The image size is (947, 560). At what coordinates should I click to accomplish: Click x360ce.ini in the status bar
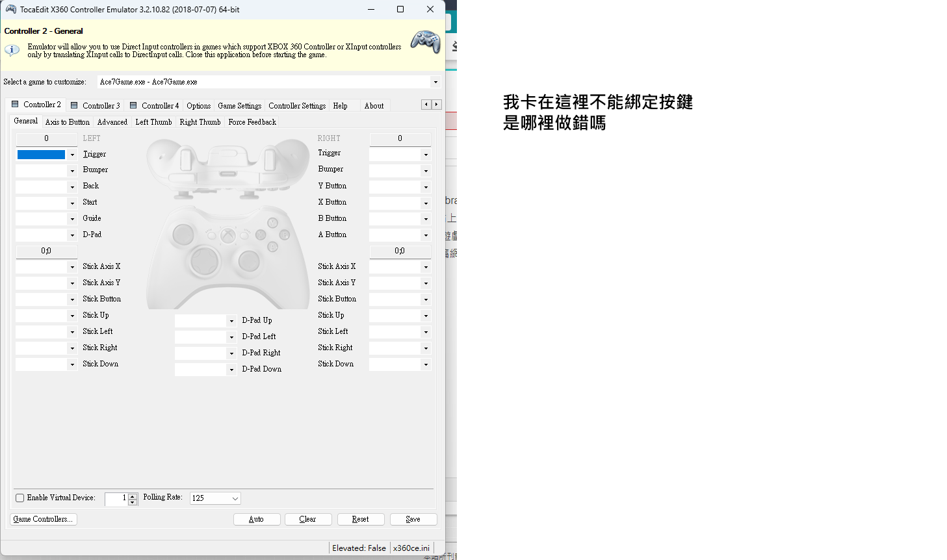tap(411, 548)
